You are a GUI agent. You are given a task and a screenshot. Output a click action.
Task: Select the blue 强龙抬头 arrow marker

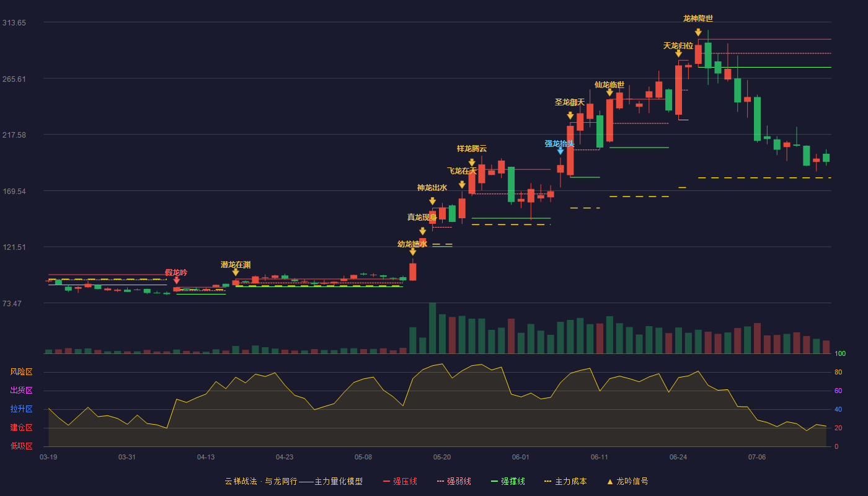coord(560,151)
